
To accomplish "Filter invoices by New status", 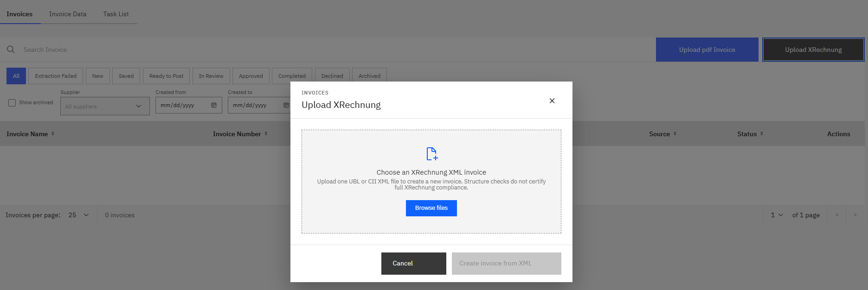I will [x=98, y=76].
